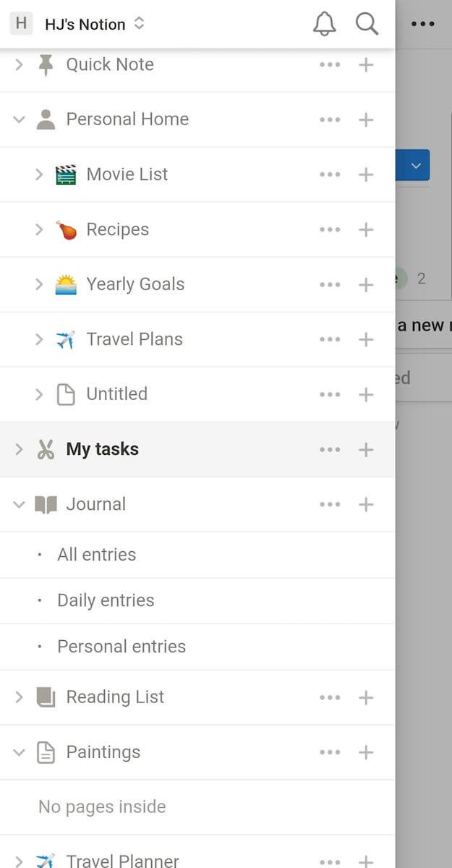Click the blue dropdown arrow button
Viewport: 452px width, 868px height.
pyautogui.click(x=416, y=166)
